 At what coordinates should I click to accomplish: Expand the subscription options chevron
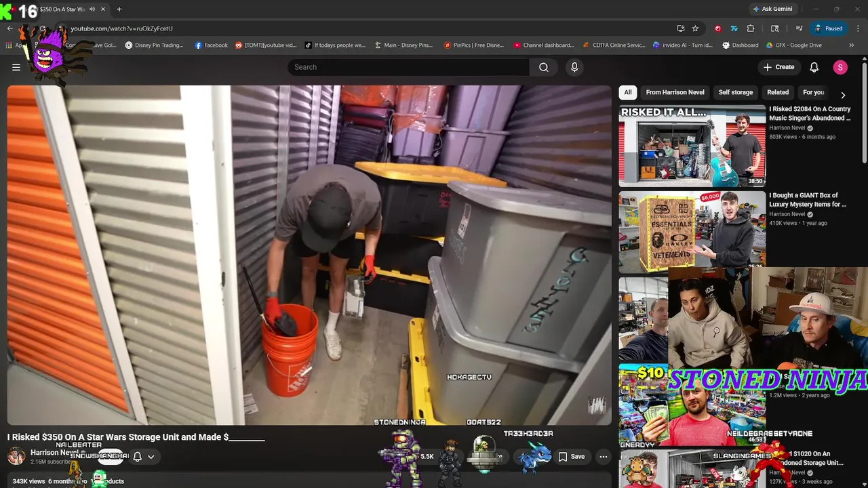(151, 457)
